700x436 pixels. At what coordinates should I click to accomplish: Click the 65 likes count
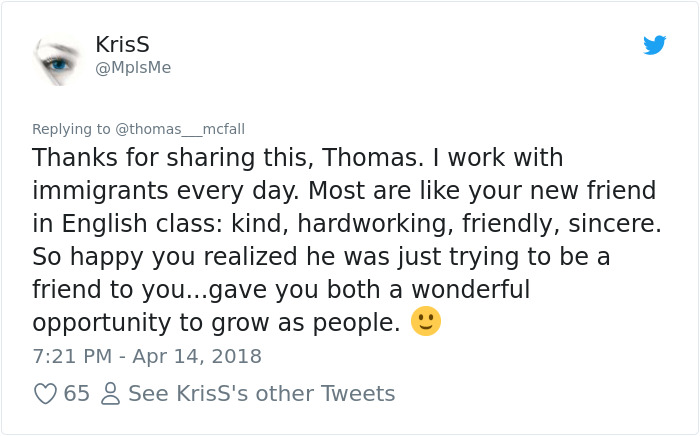click(x=76, y=394)
